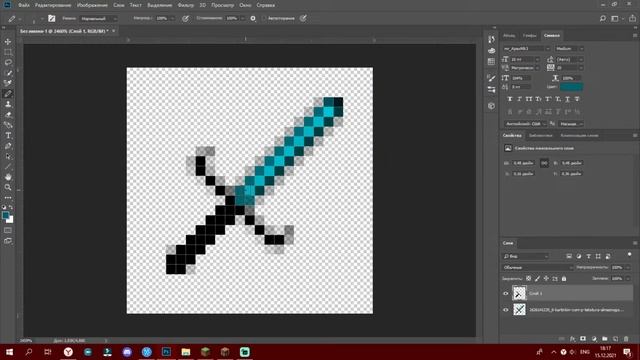Open the foreground color swatch
The height and width of the screenshot is (360, 640).
click(5, 215)
